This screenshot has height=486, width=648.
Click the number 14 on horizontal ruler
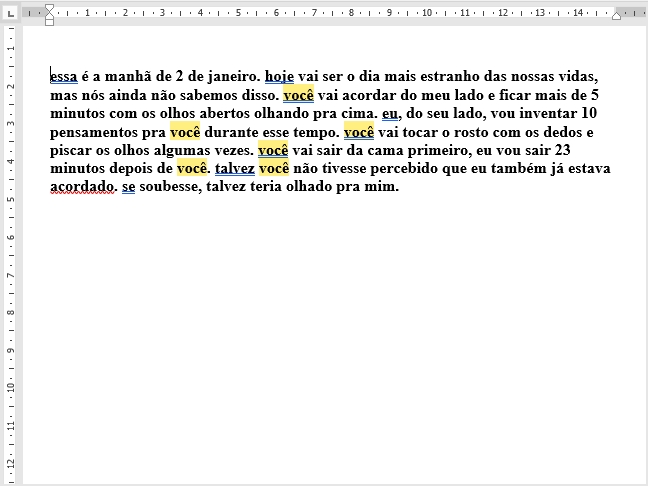[x=577, y=13]
